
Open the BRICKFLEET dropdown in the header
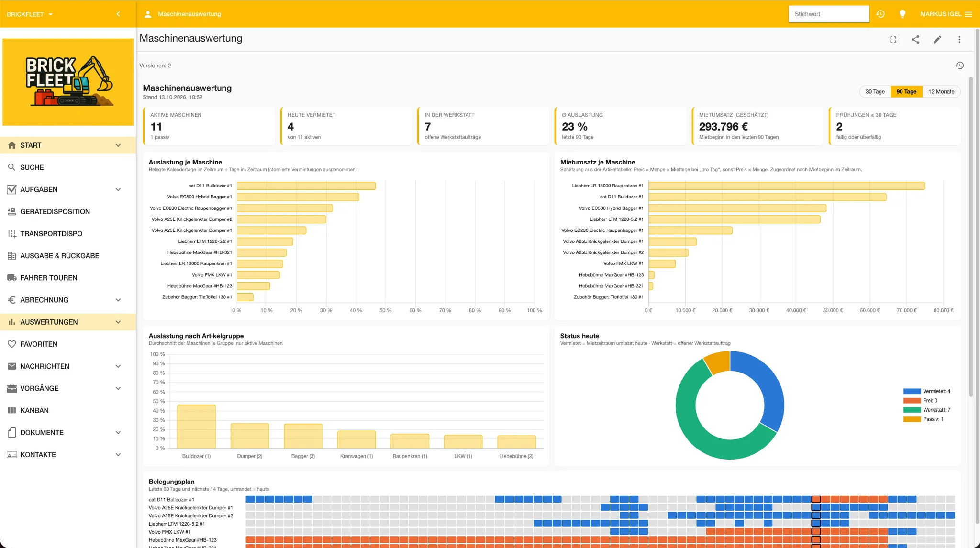30,14
